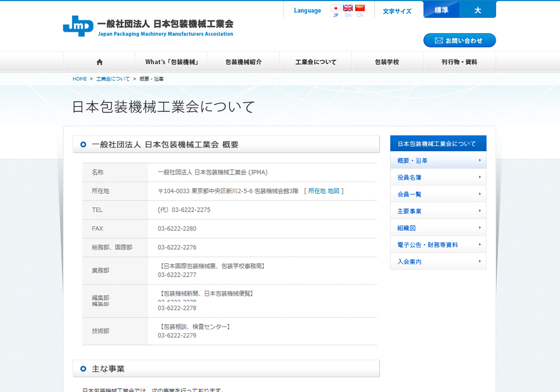Click the 【包装機械新聞、日本包装機械便覧】 text
Screen dimensions: 560x392
pyautogui.click(x=207, y=293)
